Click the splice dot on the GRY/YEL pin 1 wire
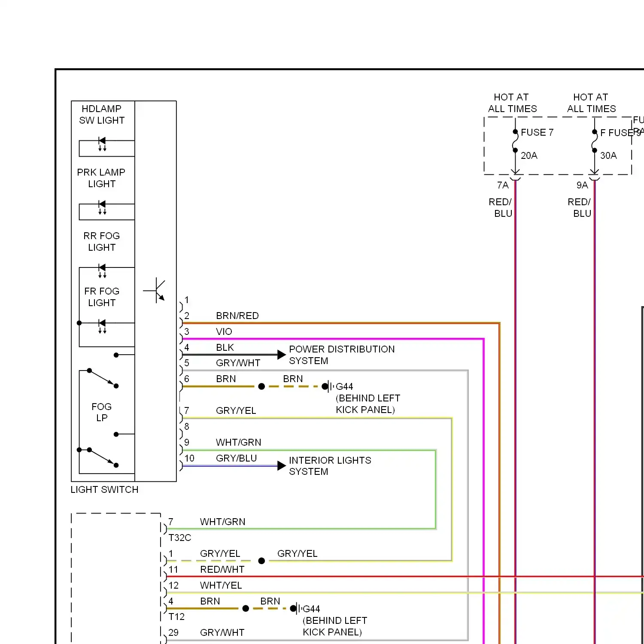Screen dimensions: 644x644 click(261, 561)
